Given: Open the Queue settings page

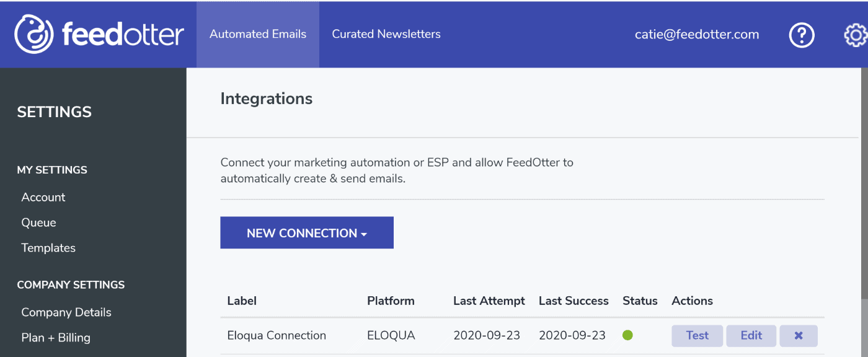Looking at the screenshot, I should pyautogui.click(x=38, y=223).
